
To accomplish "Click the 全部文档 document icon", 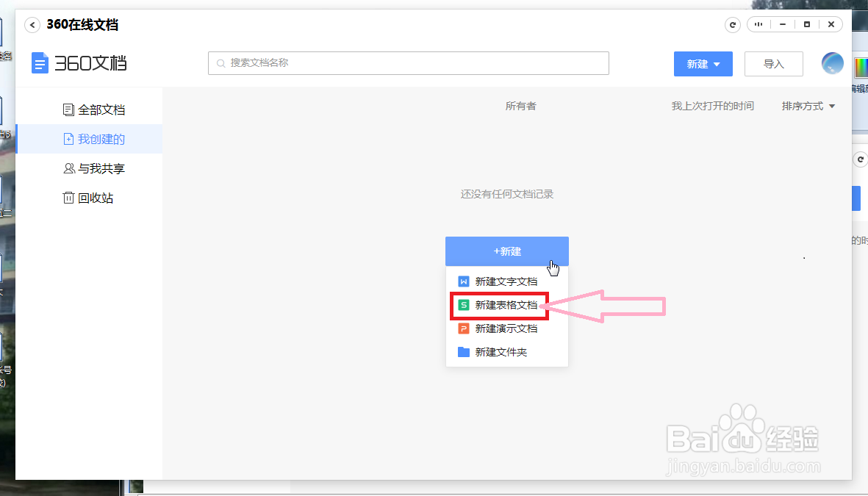I will (68, 109).
